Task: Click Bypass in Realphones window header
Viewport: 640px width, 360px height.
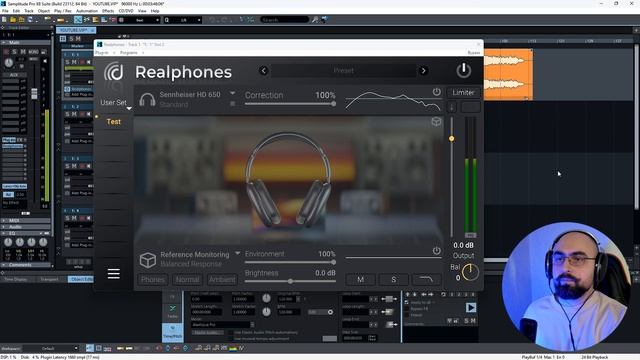Action: [474, 53]
